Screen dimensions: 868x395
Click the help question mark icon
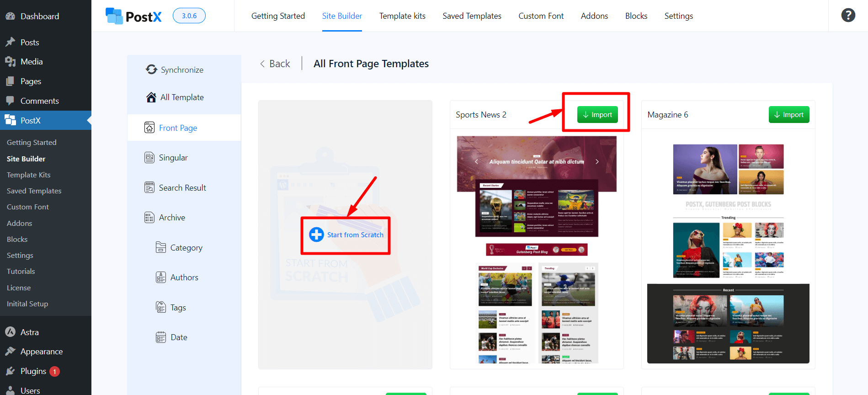click(848, 15)
